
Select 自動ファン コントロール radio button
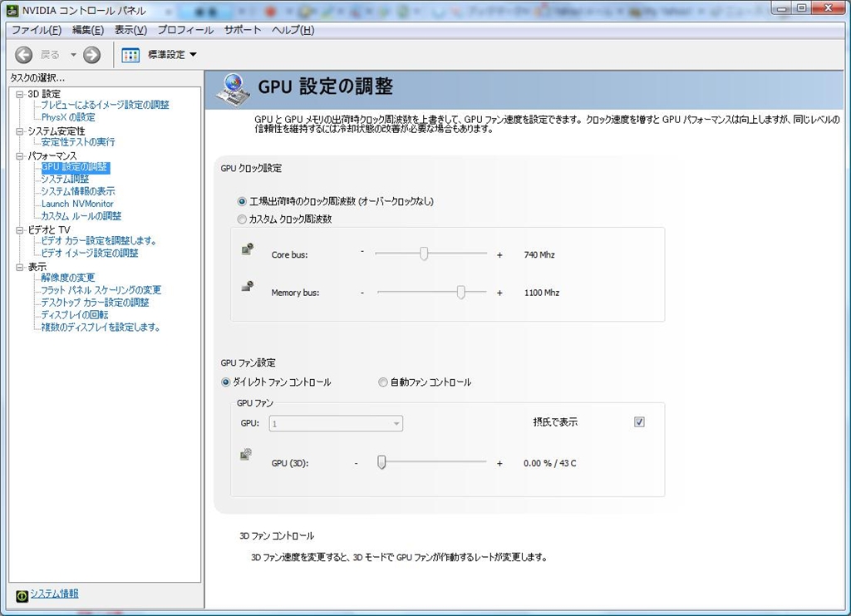(x=382, y=382)
